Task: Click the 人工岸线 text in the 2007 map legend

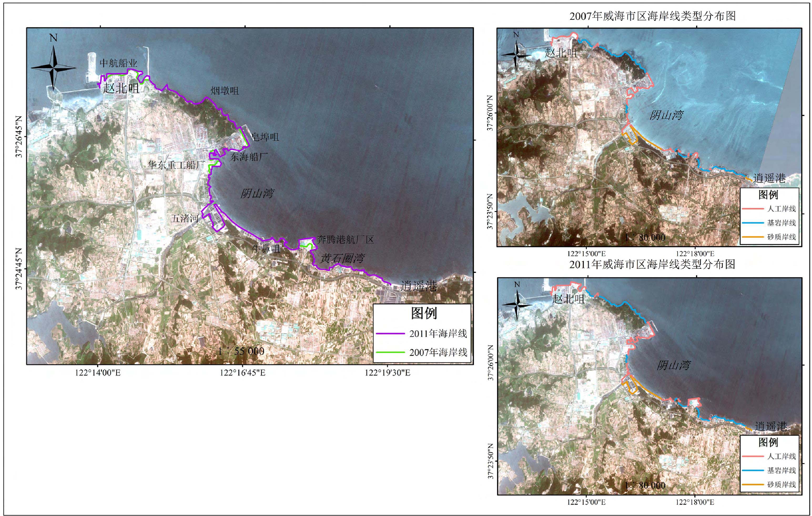Action: coord(782,209)
